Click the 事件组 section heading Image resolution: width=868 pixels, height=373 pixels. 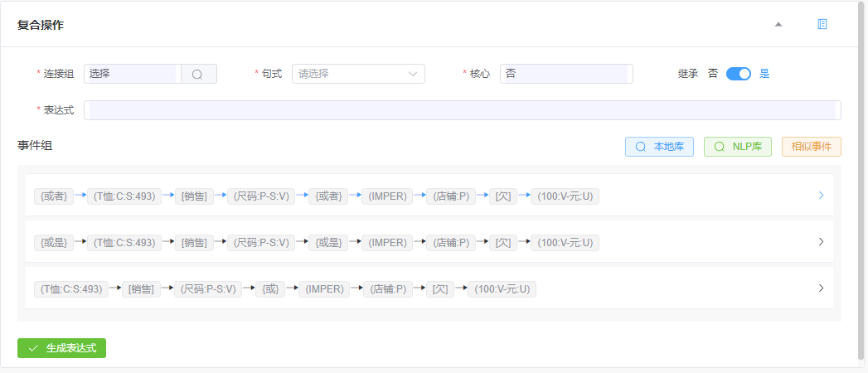(x=35, y=146)
